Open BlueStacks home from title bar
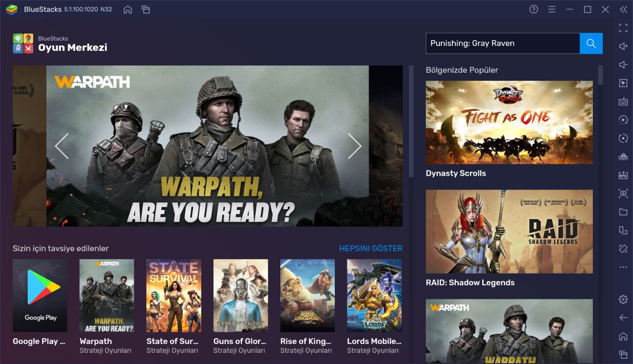Image resolution: width=633 pixels, height=364 pixels. click(128, 9)
